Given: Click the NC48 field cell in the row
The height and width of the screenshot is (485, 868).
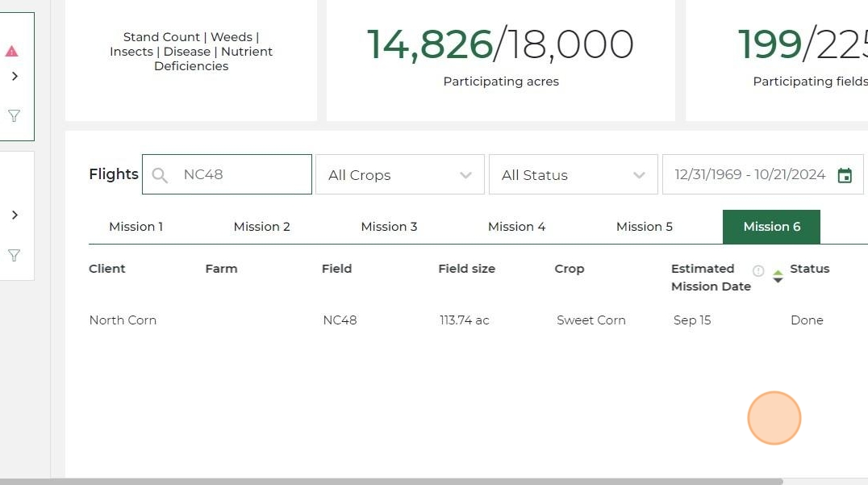Looking at the screenshot, I should pos(340,320).
